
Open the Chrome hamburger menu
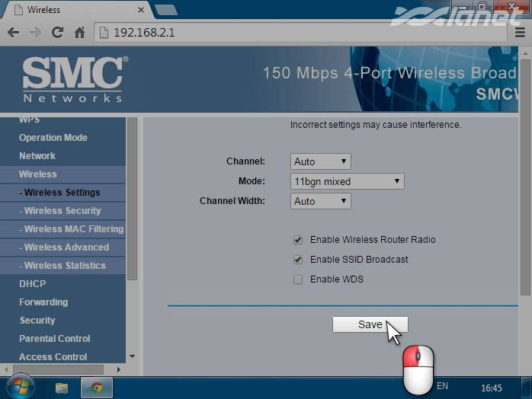(x=520, y=33)
